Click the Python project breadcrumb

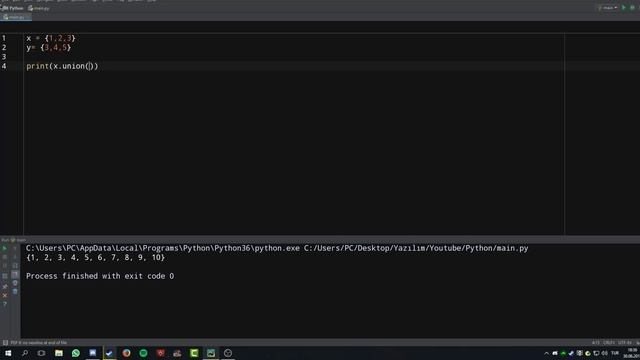coord(13,8)
